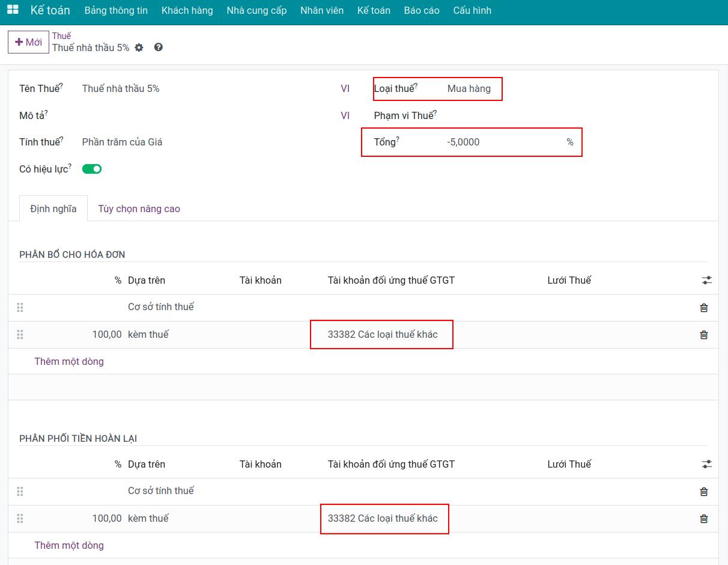Image resolution: width=728 pixels, height=565 pixels.
Task: Click the help question mark icon
Action: [x=159, y=47]
